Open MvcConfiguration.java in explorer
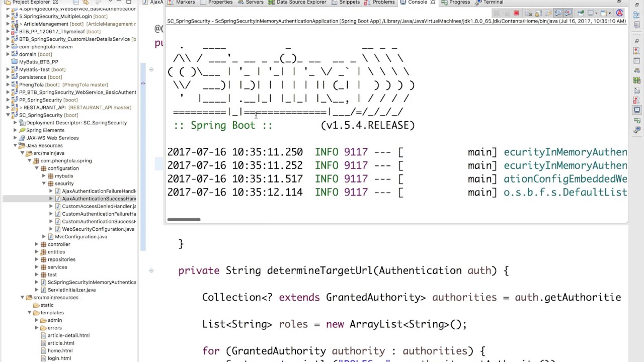The image size is (644, 362). coord(80,237)
